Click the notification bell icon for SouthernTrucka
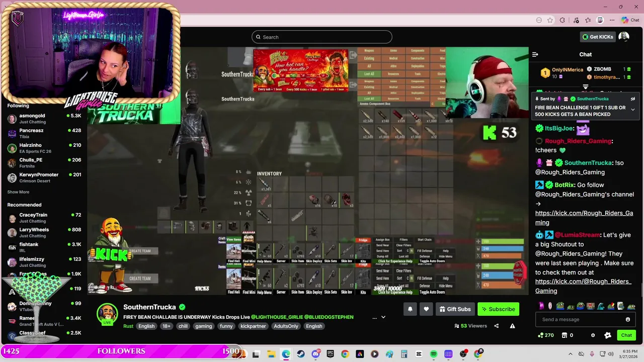 (x=410, y=309)
